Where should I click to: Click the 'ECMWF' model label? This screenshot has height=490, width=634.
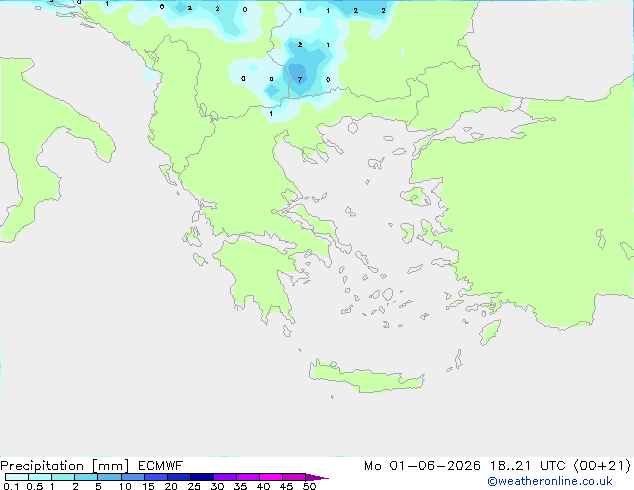161,466
